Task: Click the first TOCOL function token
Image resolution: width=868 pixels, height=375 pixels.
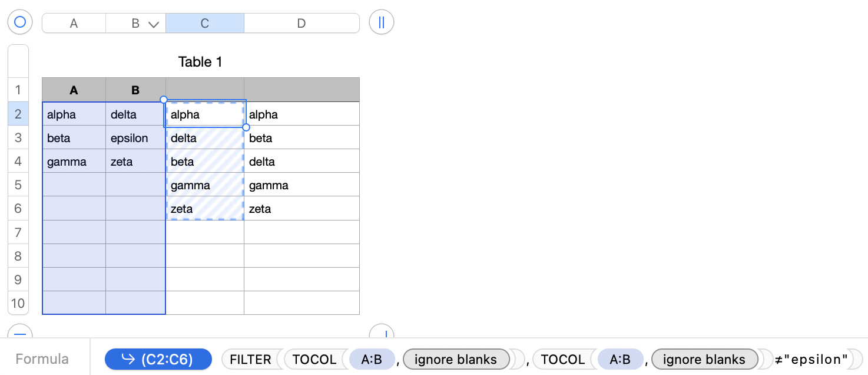Action: (314, 359)
